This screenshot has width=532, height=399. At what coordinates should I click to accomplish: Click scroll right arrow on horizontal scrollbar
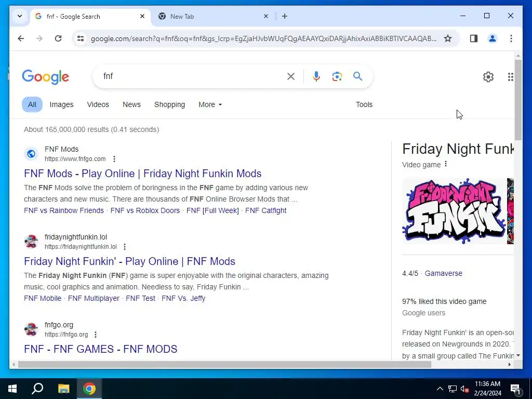[x=510, y=364]
